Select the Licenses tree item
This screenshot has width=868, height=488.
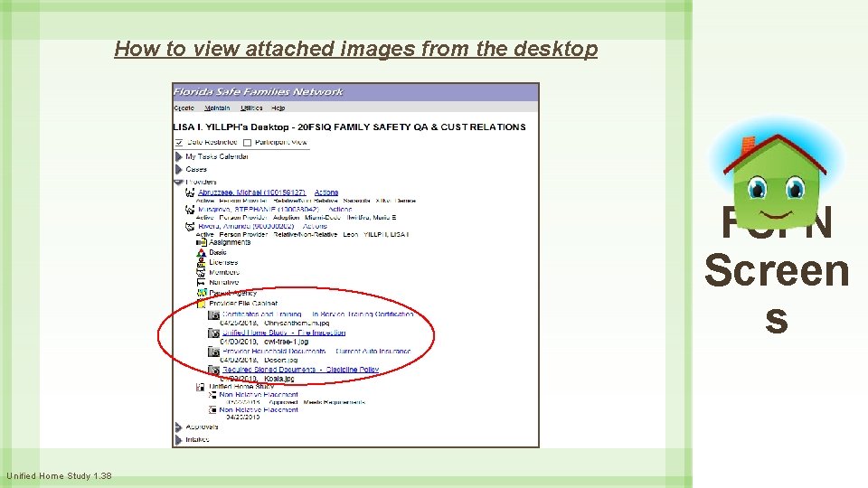tap(223, 262)
